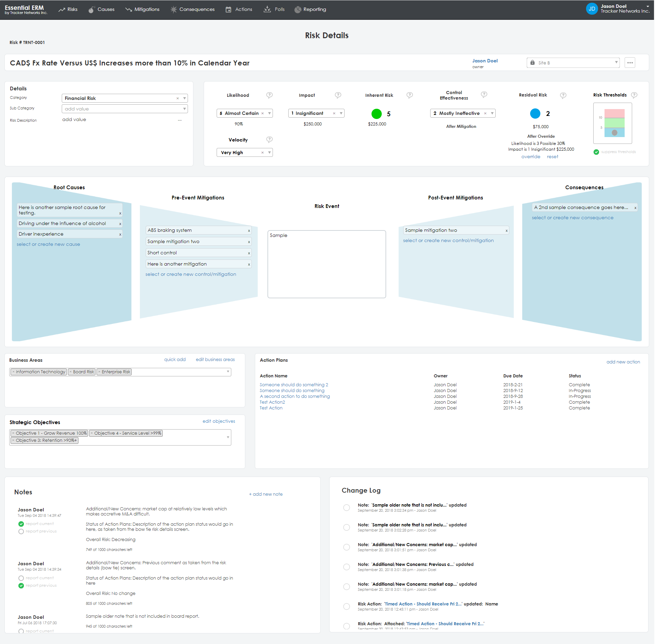
Task: Click the Velocity help icon
Action: (269, 139)
